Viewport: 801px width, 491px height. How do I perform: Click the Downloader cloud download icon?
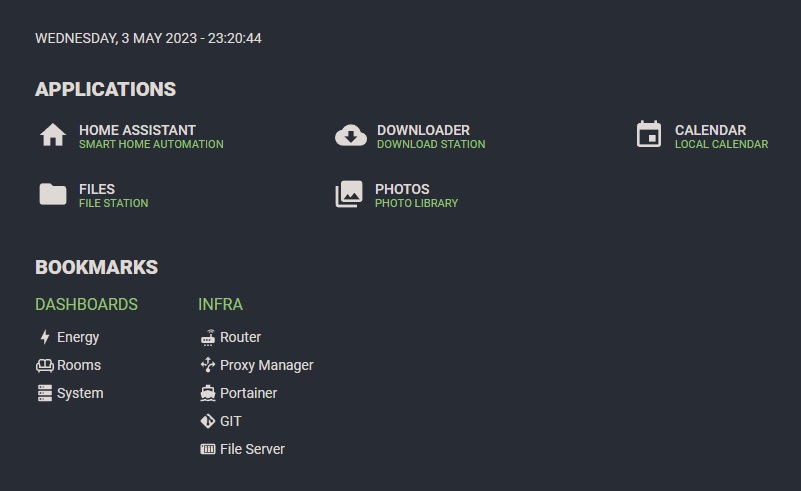point(350,136)
